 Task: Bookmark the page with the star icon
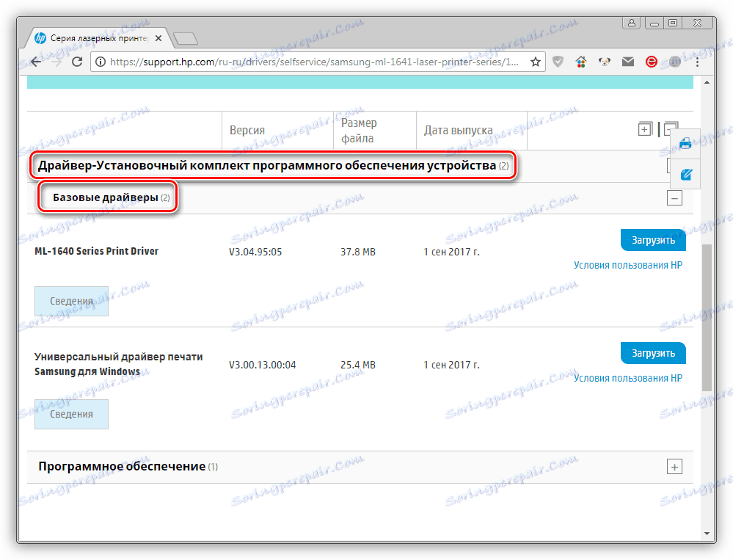pos(536,62)
